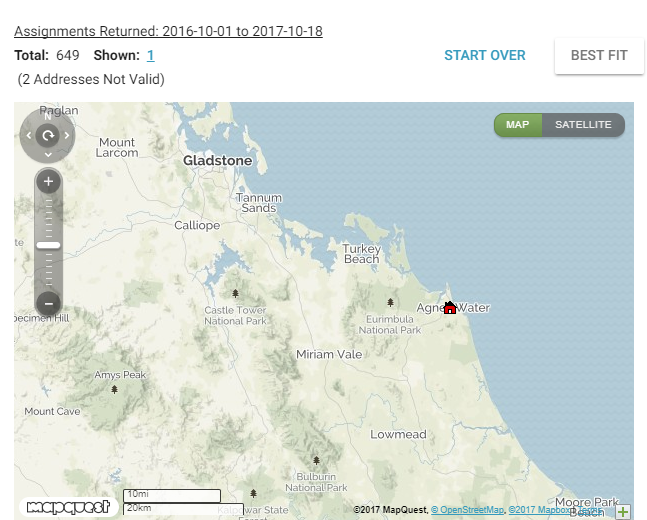Zoom out with the minus button
The image size is (647, 520).
tap(48, 304)
